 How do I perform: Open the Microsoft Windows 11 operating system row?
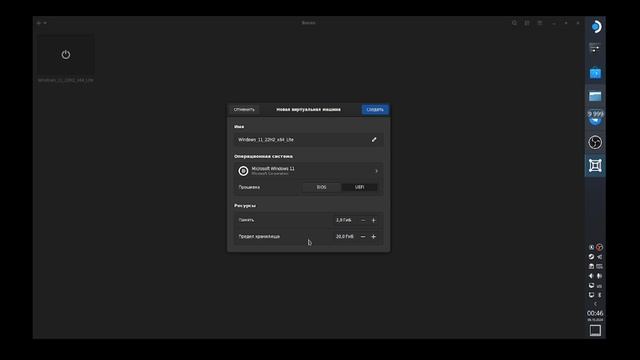coord(309,171)
